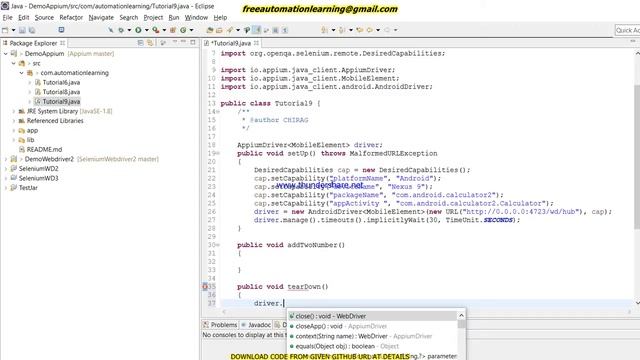Open the New Java Class dropdown arrow
This screenshot has height=360, width=640.
[x=191, y=30]
